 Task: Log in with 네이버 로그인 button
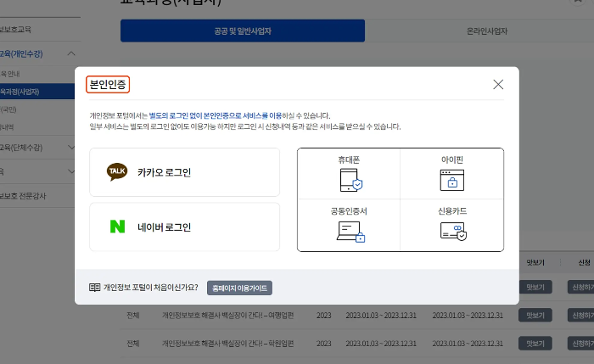tap(184, 227)
